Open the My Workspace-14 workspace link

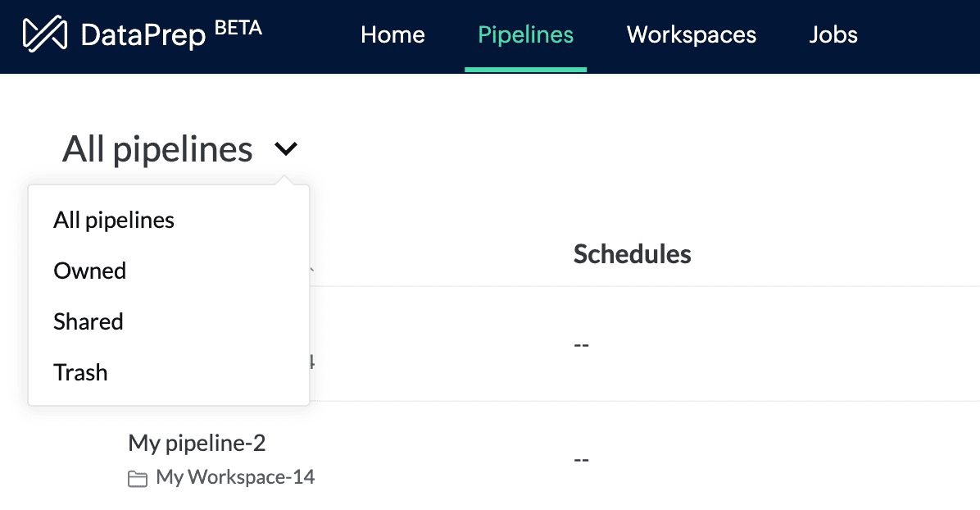click(235, 477)
